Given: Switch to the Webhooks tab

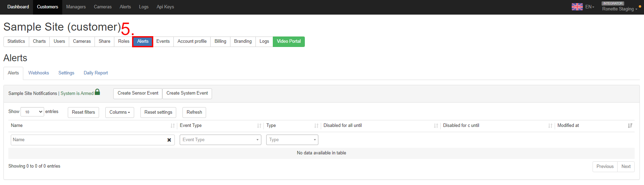Looking at the screenshot, I should pyautogui.click(x=39, y=73).
